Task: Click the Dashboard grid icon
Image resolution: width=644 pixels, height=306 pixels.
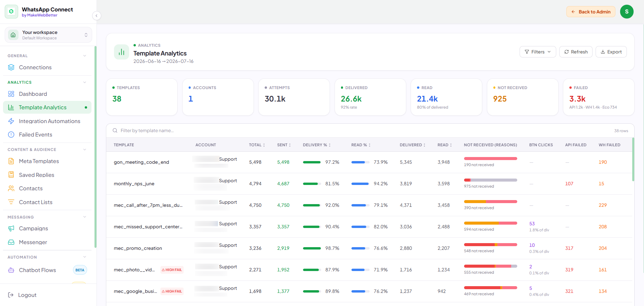Action: pos(11,94)
